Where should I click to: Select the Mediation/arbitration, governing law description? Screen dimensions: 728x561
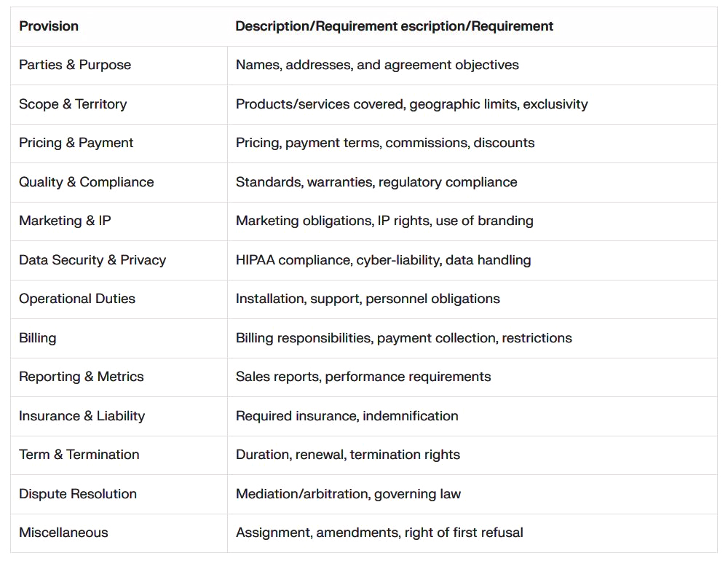click(x=348, y=494)
